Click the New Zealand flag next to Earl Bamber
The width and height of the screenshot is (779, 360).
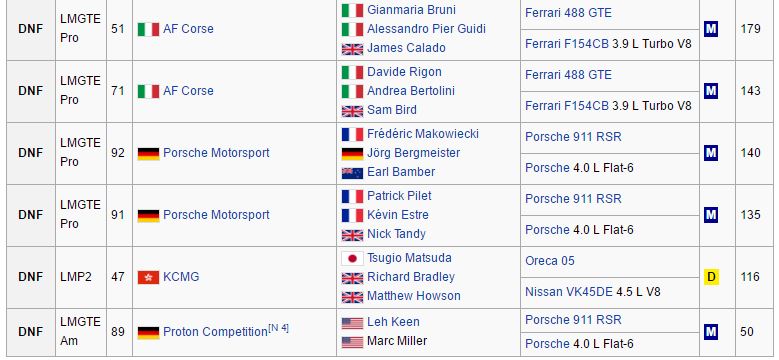point(352,173)
